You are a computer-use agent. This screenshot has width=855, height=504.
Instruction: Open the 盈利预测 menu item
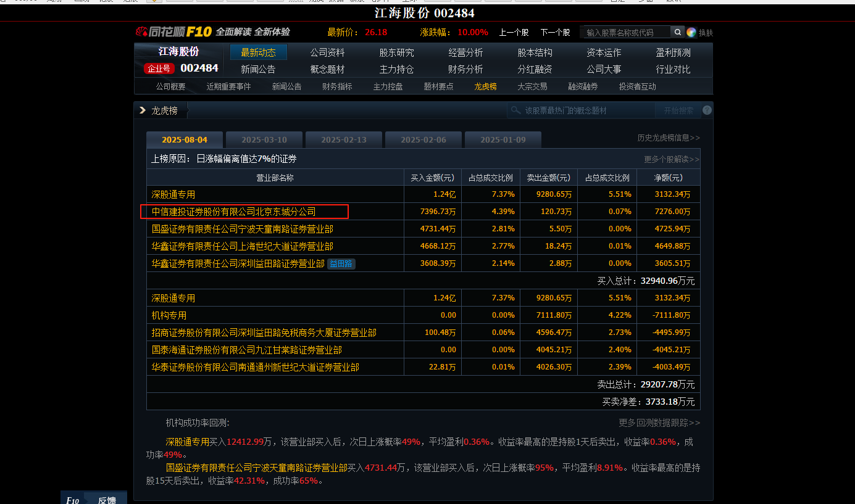(674, 52)
